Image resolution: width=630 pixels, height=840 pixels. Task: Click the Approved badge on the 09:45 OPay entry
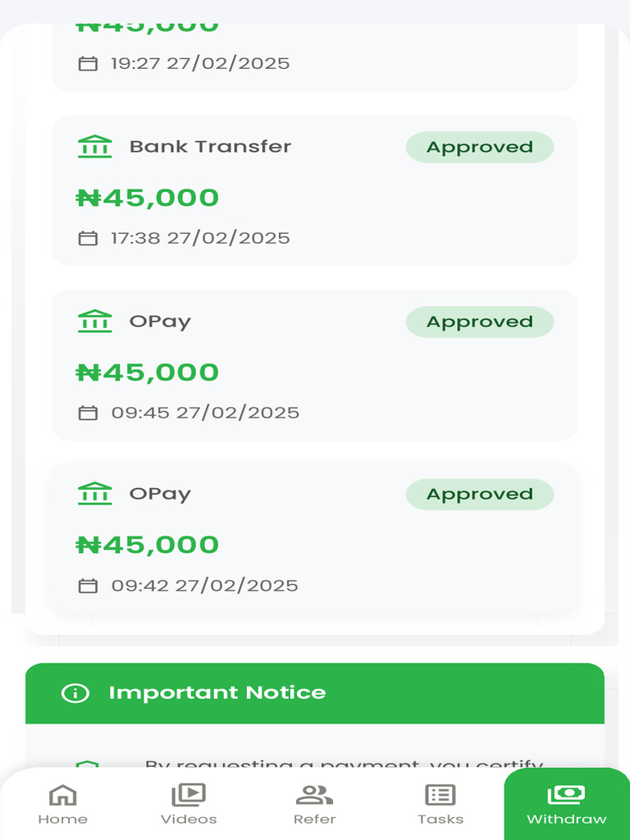[479, 322]
